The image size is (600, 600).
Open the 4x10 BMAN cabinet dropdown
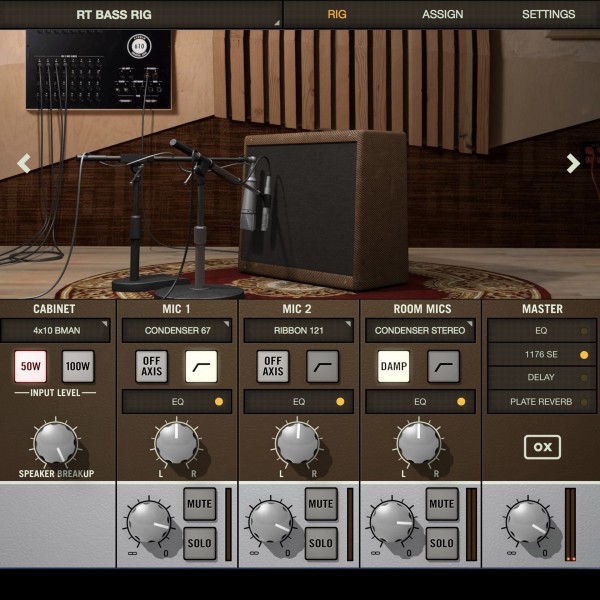(x=55, y=330)
